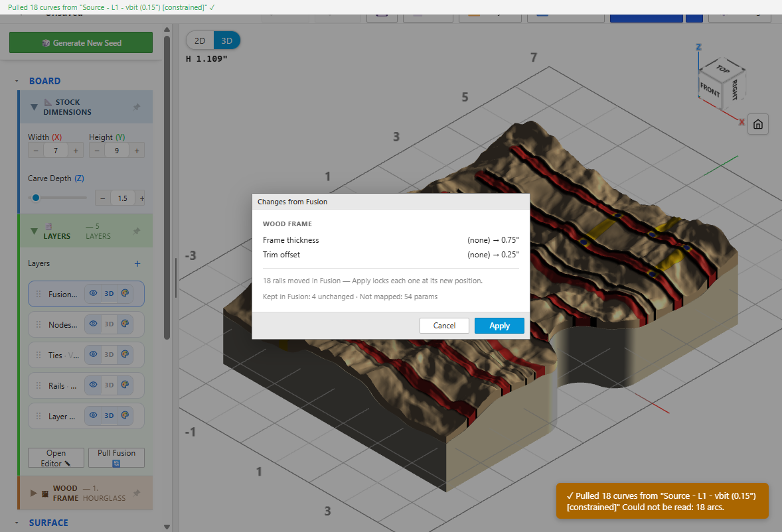Grab the drag handle of the Ties layer
Viewport: 782px width, 532px height.
pyautogui.click(x=39, y=355)
